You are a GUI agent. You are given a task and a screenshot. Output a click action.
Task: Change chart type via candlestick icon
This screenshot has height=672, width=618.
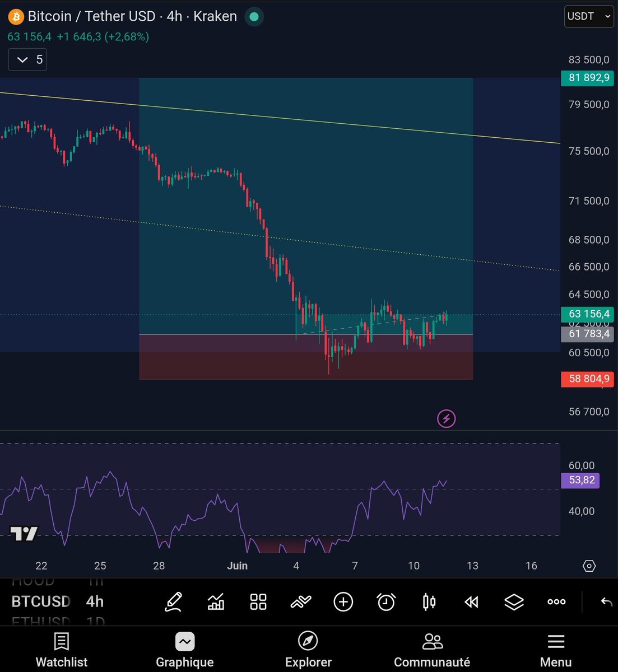(x=429, y=602)
